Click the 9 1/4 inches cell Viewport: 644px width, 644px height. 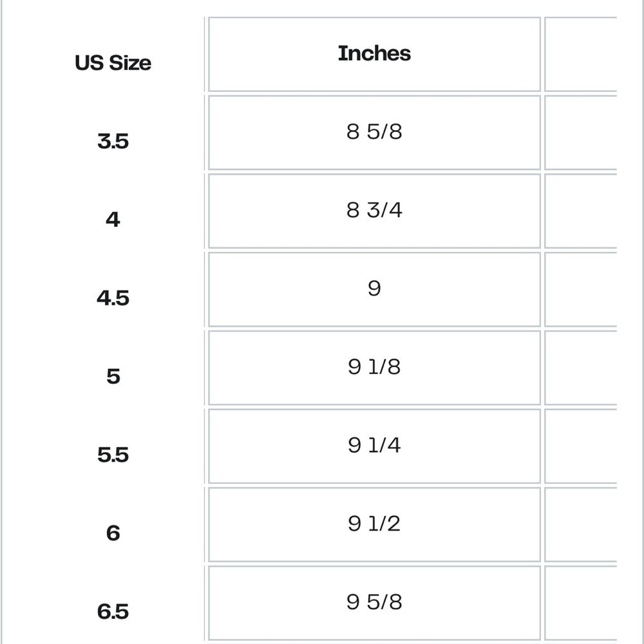(x=374, y=446)
